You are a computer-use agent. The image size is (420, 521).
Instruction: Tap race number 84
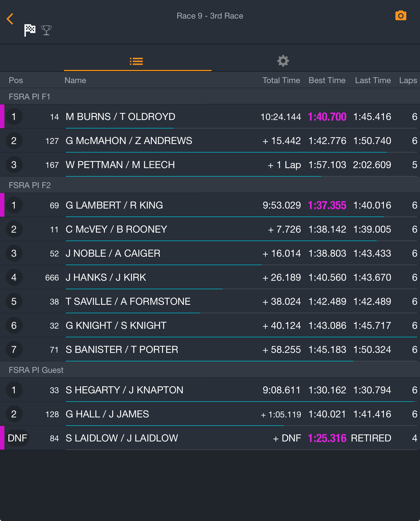[x=54, y=438]
